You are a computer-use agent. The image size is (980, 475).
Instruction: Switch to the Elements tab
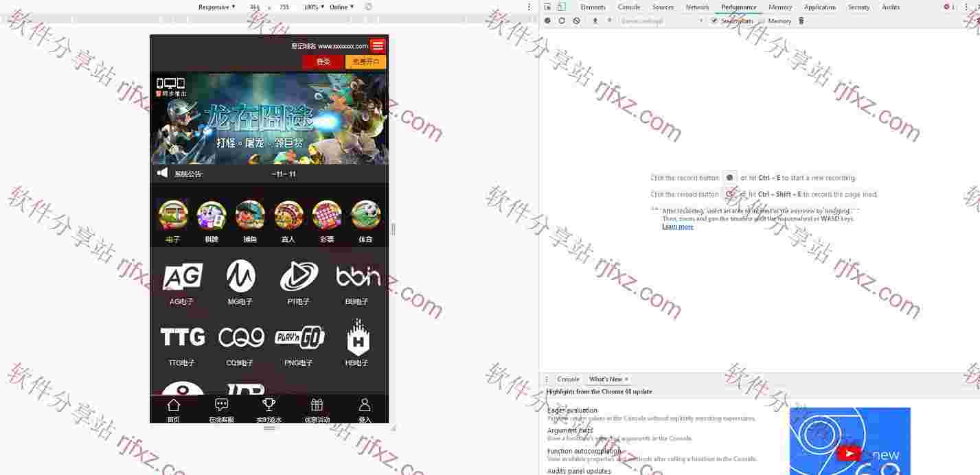(x=593, y=7)
